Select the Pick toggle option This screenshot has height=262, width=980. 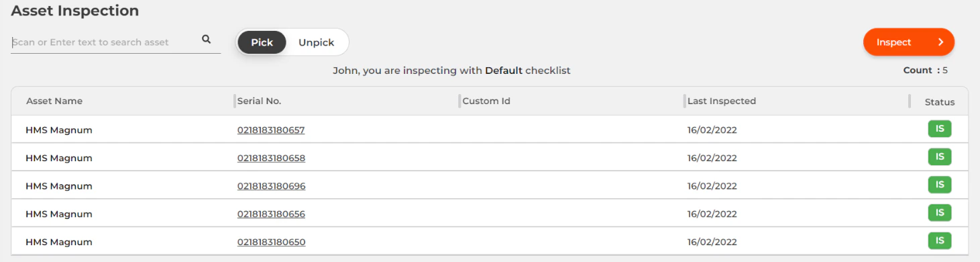point(262,42)
